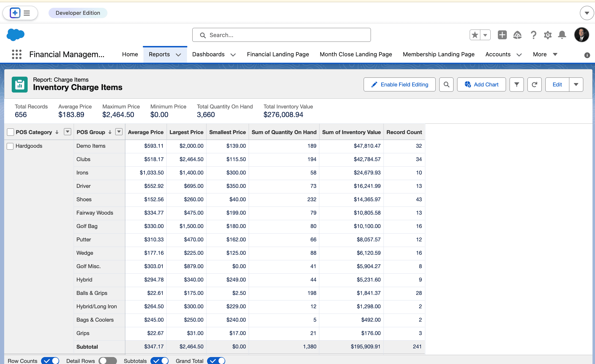The height and width of the screenshot is (364, 595).
Task: Click into the global Search field
Action: 281,35
